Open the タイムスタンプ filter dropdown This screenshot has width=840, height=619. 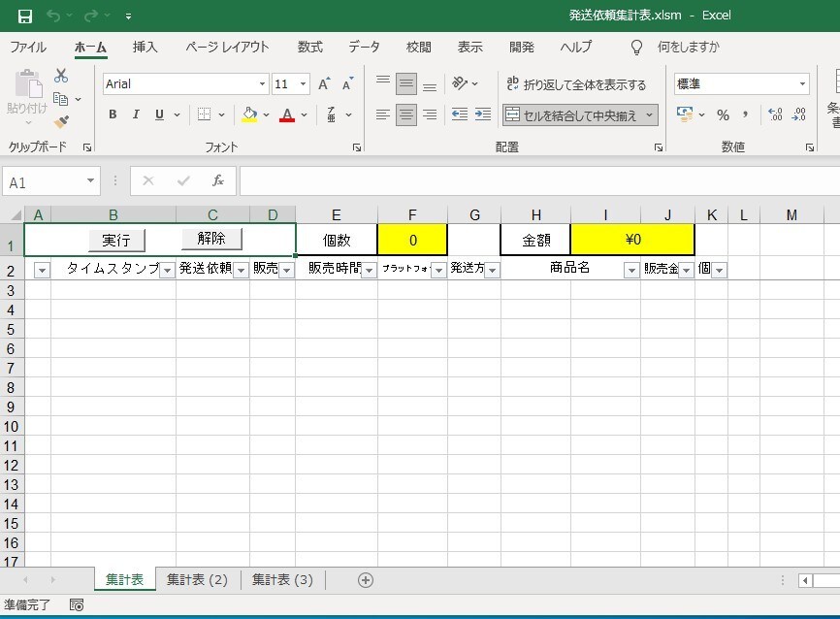(167, 270)
